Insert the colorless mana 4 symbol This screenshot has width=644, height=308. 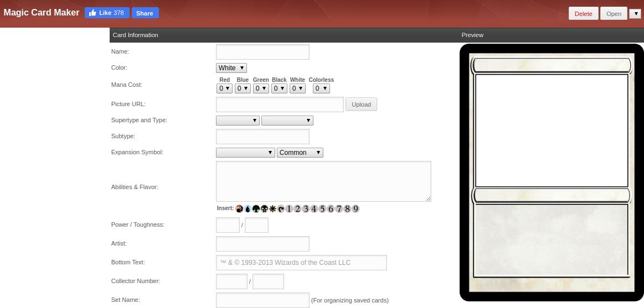(314, 209)
